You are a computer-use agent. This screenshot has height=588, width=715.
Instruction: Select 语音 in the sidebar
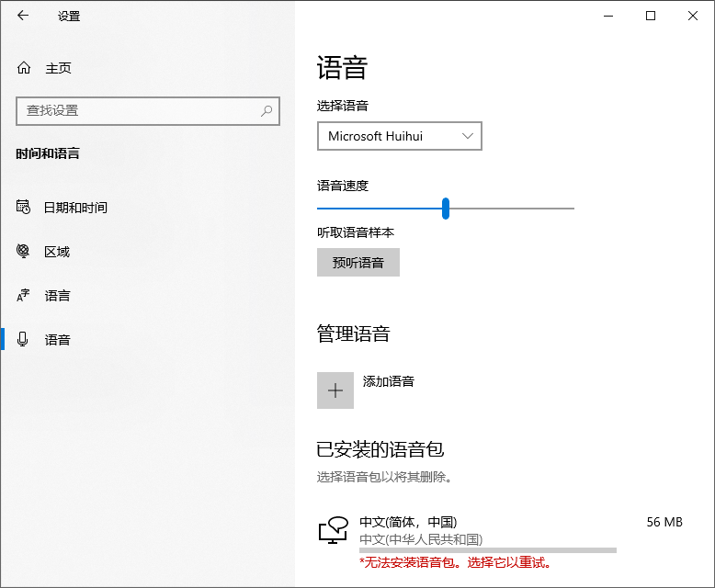pos(57,340)
